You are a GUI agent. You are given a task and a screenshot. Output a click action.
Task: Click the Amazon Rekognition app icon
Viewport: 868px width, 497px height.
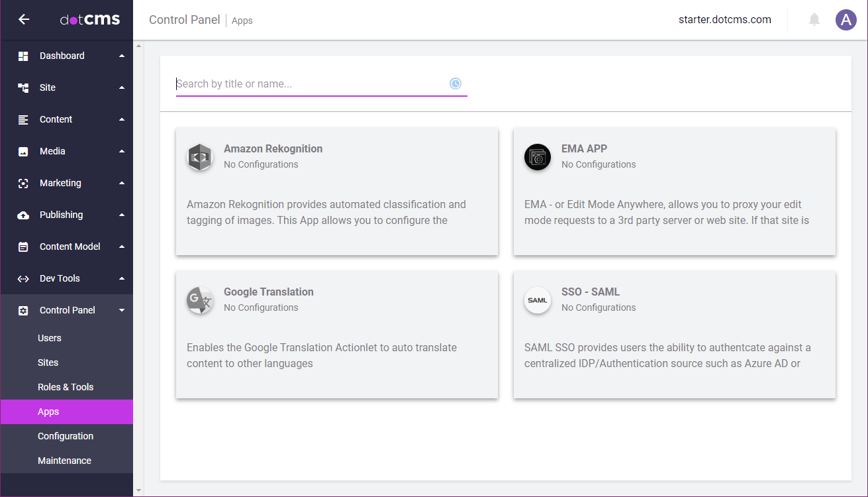(x=200, y=157)
